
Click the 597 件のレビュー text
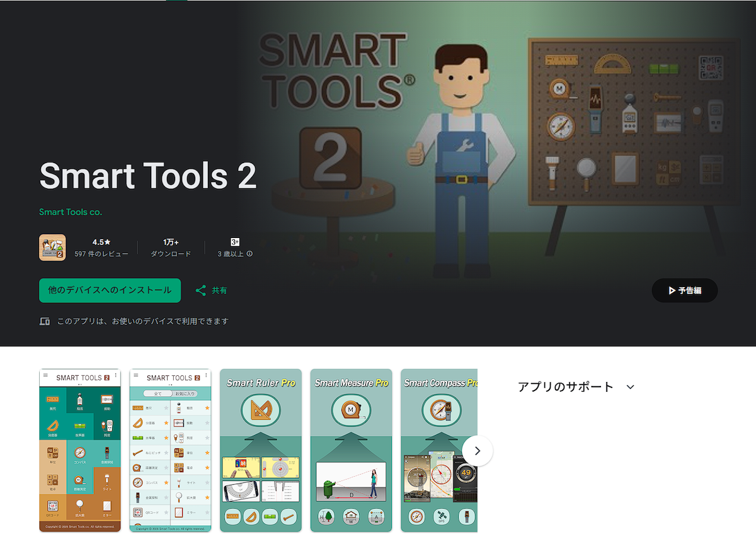point(101,254)
